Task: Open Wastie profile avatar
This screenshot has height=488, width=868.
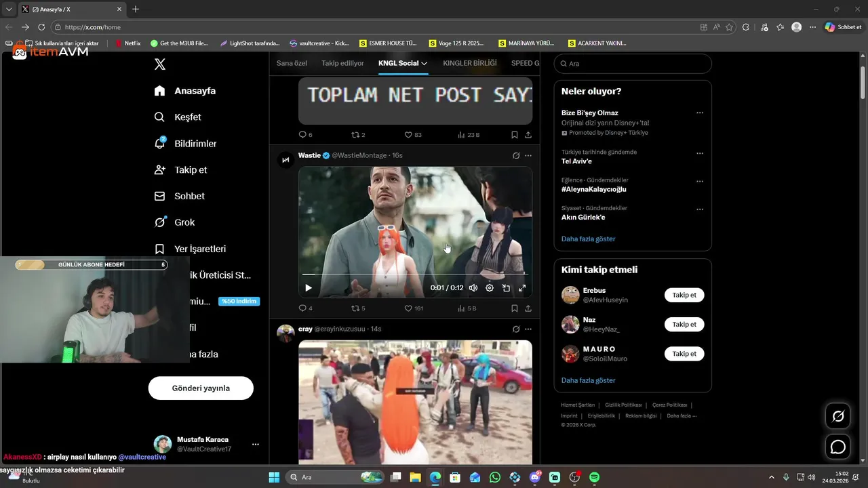Action: click(285, 160)
